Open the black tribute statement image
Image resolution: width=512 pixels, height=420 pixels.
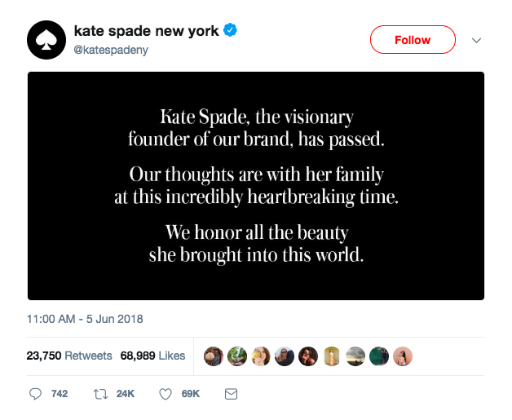256,186
